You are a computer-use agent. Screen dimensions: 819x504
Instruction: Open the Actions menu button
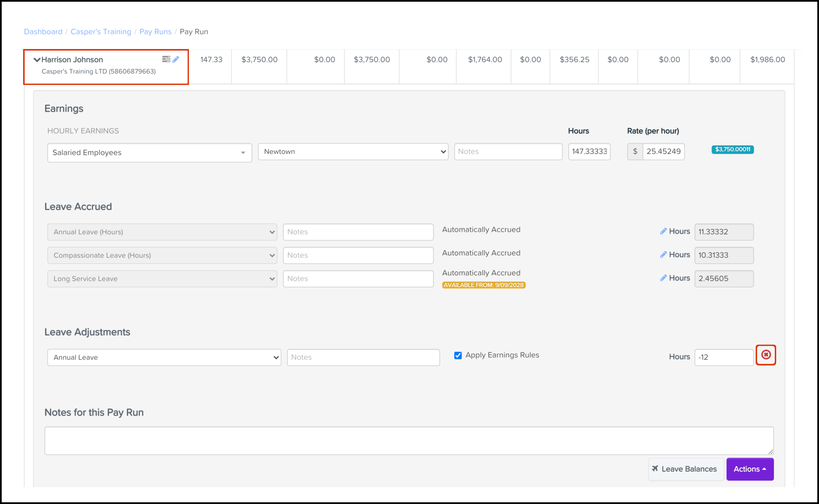click(750, 469)
